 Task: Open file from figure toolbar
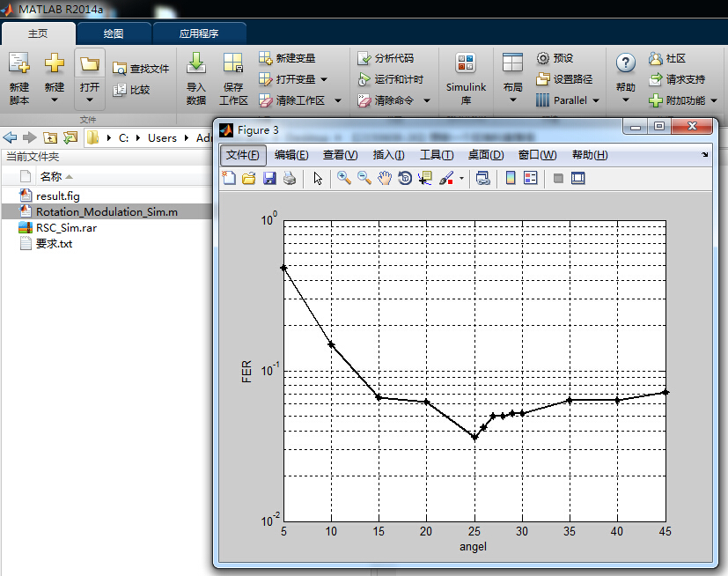(249, 178)
